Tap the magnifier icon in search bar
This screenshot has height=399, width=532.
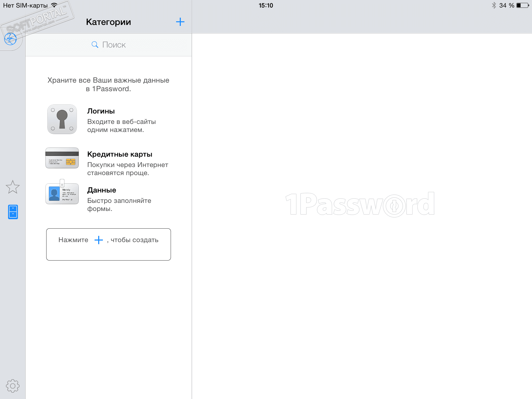[95, 45]
